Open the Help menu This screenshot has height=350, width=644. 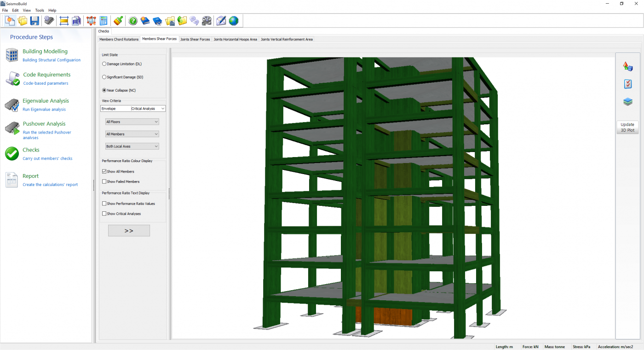52,10
